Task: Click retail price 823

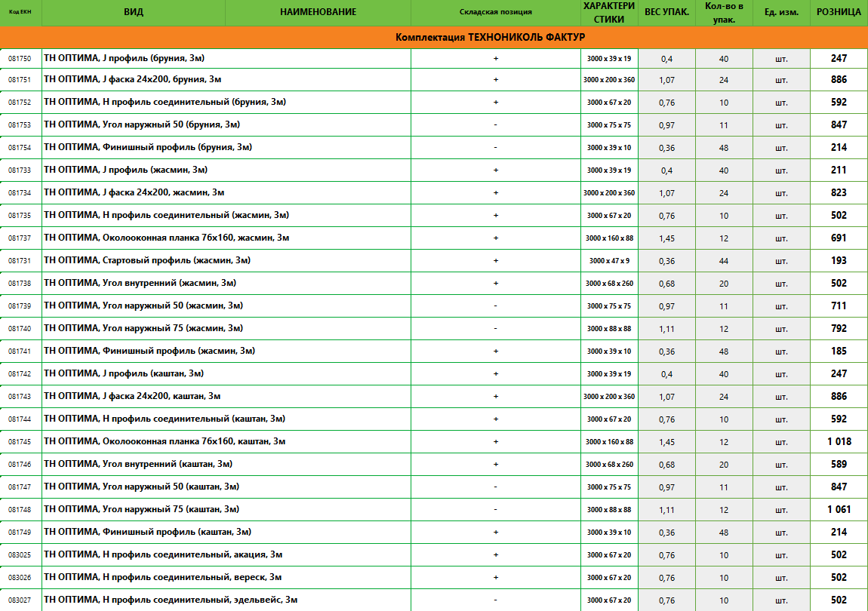Action: [839, 192]
